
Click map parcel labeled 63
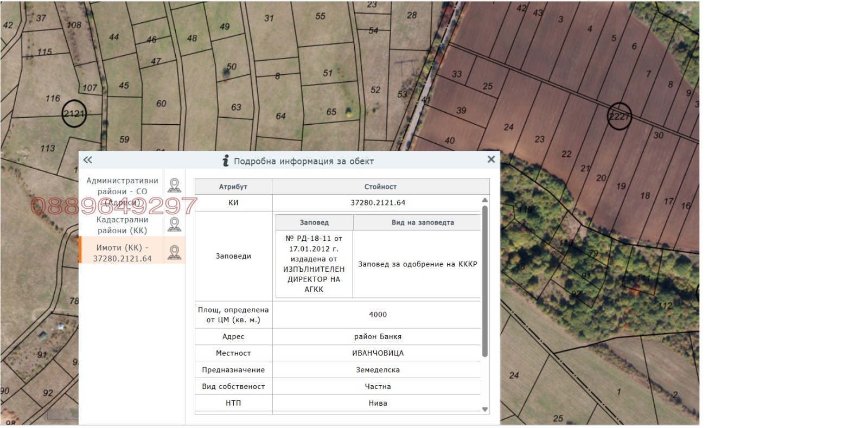pyautogui.click(x=236, y=107)
